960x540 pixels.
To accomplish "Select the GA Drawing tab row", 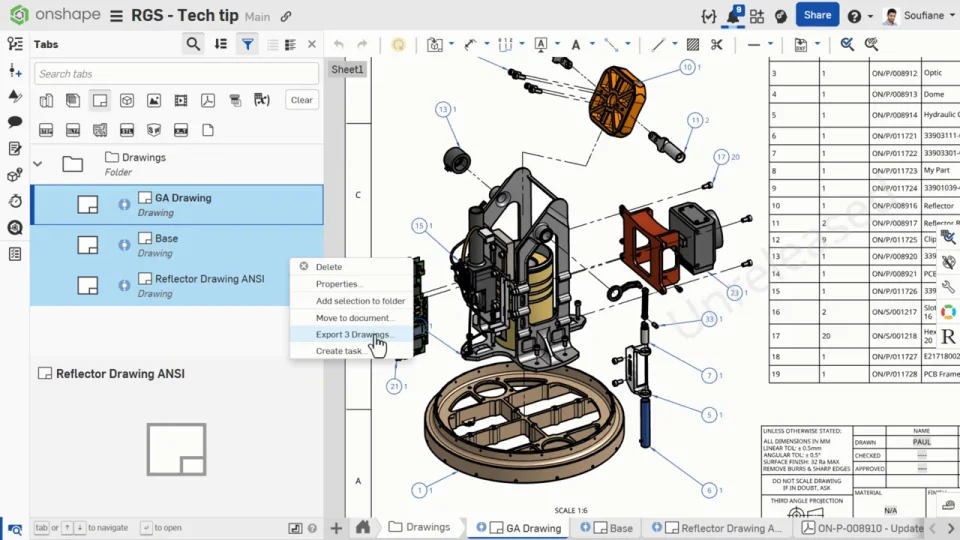I will tap(177, 204).
